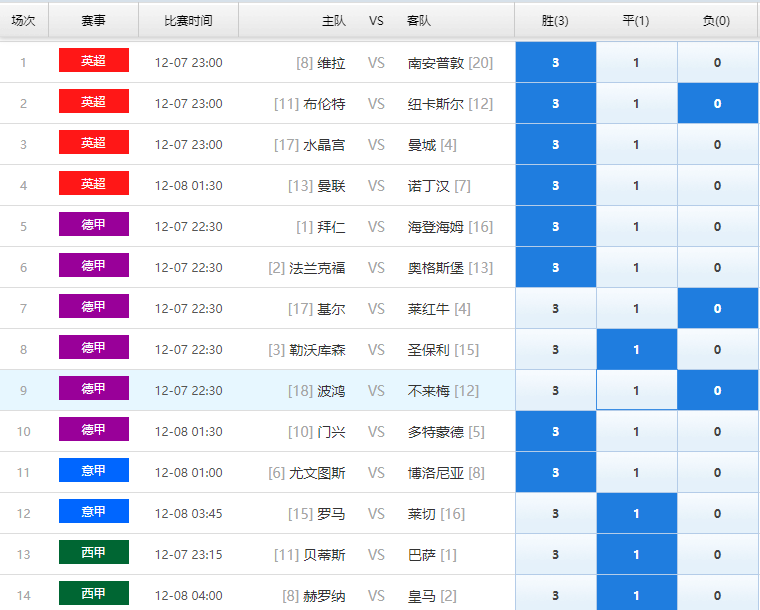Deselect draw (1) for 赫罗纳 vs 皇马
This screenshot has width=760, height=610.
pos(636,595)
